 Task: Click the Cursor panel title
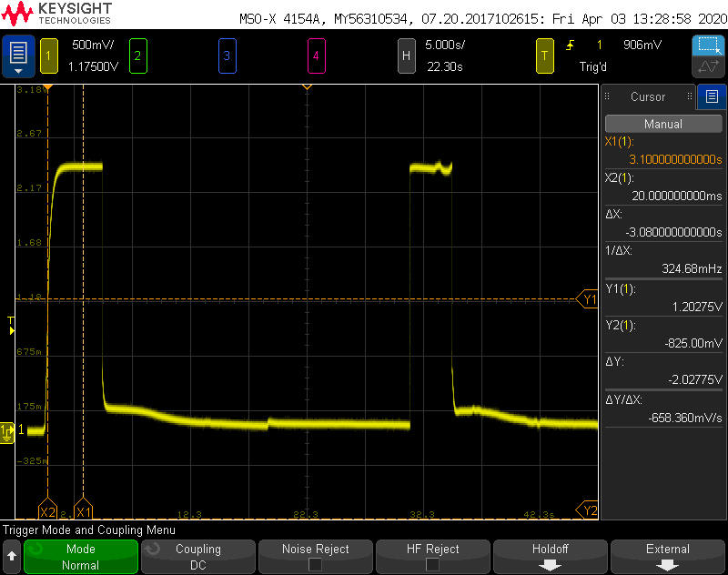pyautogui.click(x=648, y=96)
